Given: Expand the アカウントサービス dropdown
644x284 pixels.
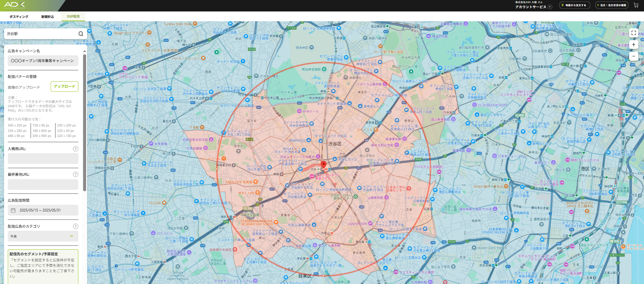Looking at the screenshot, I should point(550,7).
